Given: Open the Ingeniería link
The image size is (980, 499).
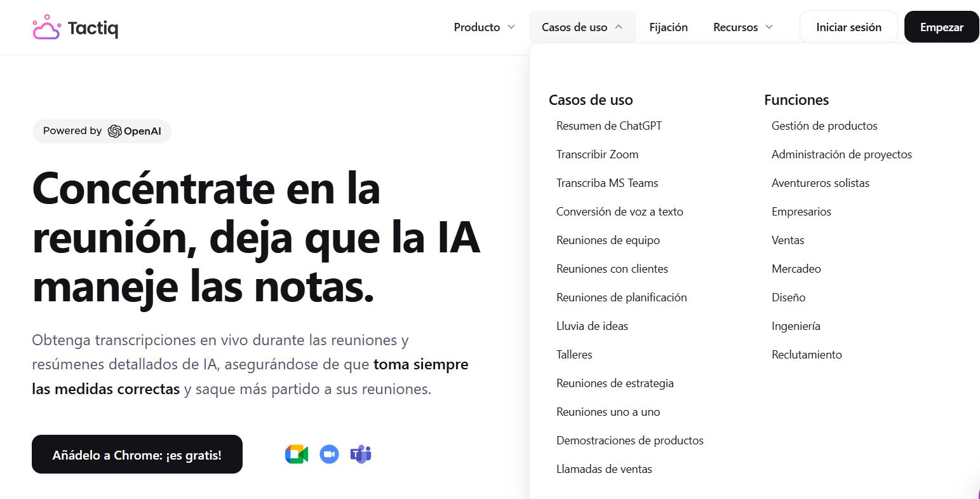Looking at the screenshot, I should point(796,326).
